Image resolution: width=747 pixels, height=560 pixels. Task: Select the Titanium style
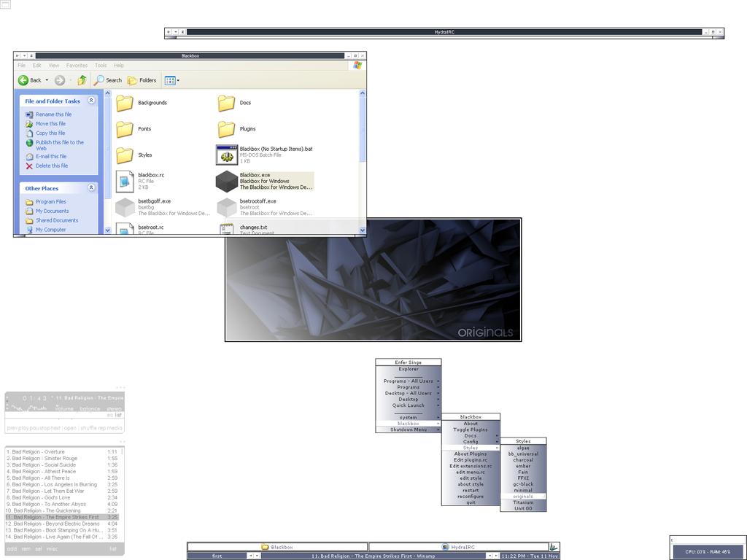523,502
